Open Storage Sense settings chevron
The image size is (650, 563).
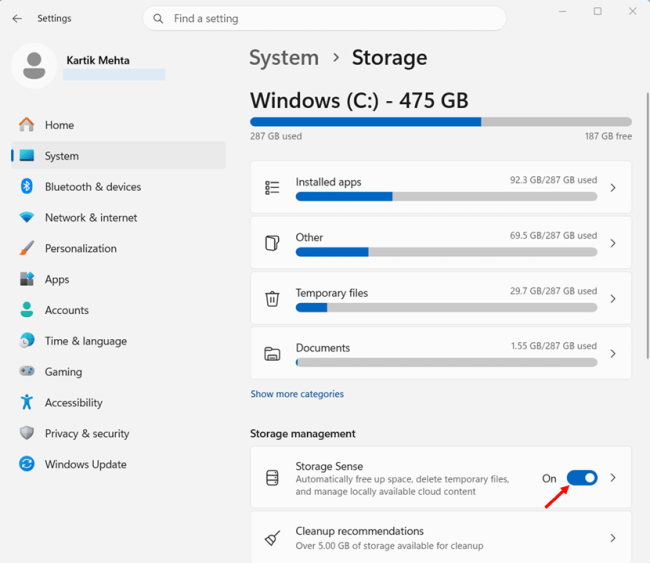(613, 478)
